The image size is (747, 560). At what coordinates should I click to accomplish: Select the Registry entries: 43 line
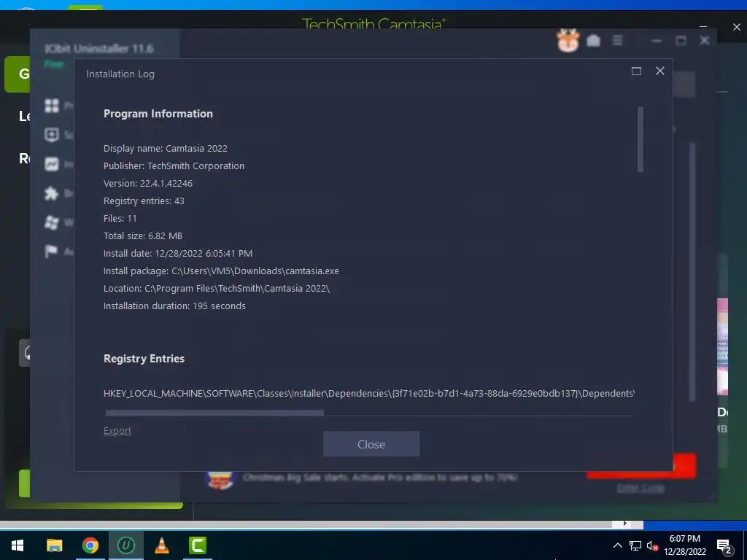(144, 201)
